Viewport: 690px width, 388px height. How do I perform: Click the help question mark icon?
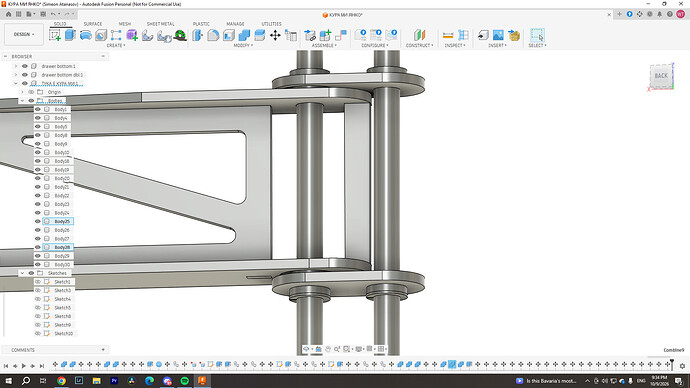pos(670,14)
